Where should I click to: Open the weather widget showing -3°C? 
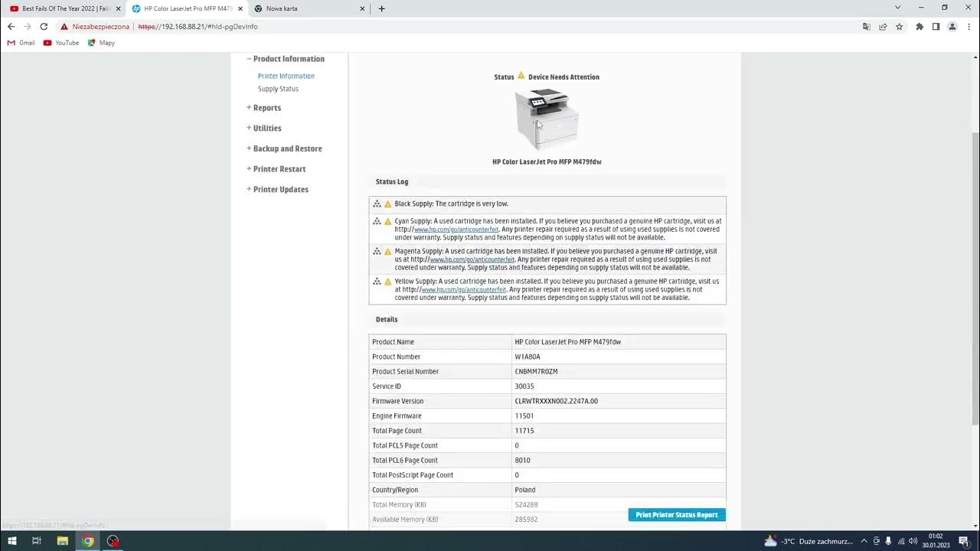point(808,541)
